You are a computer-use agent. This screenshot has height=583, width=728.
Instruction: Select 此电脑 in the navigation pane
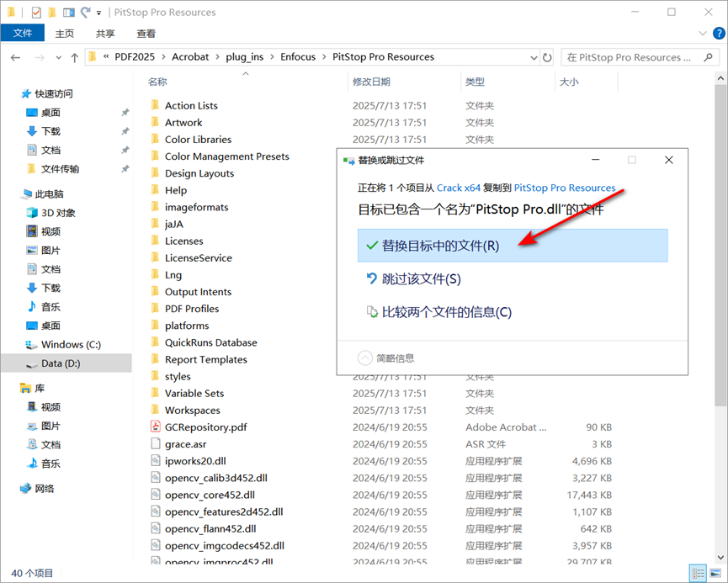49,194
